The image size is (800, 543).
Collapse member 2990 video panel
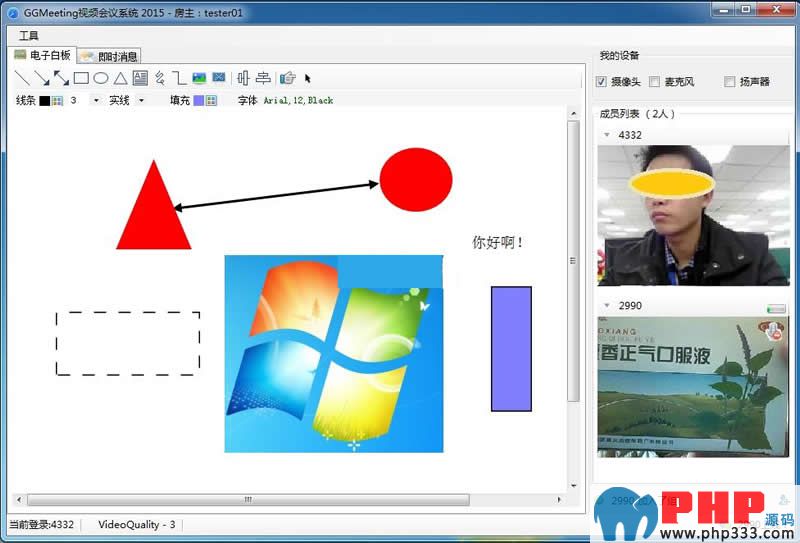[607, 305]
